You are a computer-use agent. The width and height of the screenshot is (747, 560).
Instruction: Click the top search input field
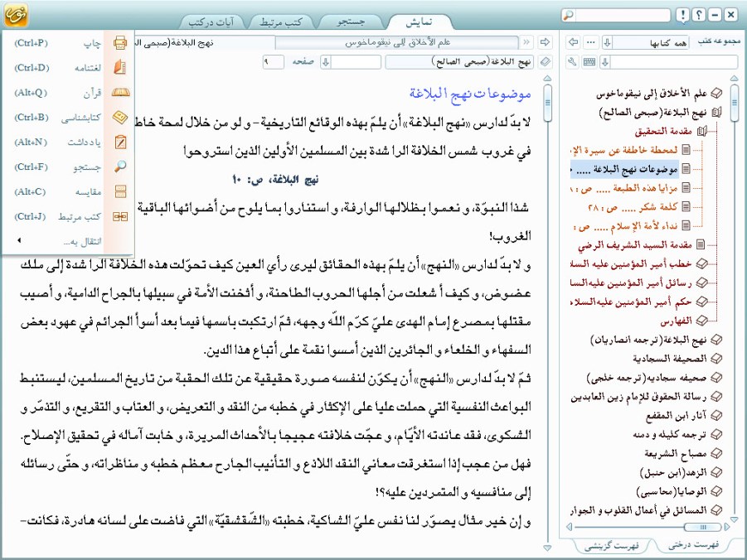(623, 15)
